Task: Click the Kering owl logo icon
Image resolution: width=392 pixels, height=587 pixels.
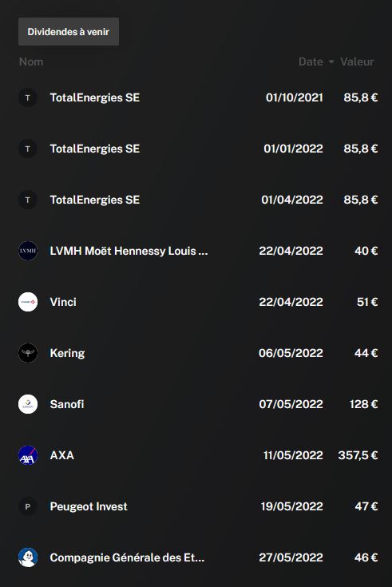Action: pos(28,353)
